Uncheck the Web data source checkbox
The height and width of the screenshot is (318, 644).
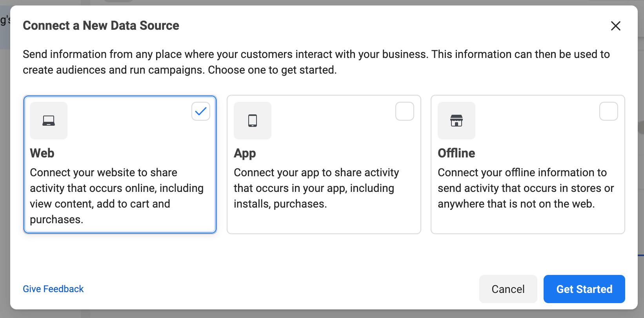(201, 111)
